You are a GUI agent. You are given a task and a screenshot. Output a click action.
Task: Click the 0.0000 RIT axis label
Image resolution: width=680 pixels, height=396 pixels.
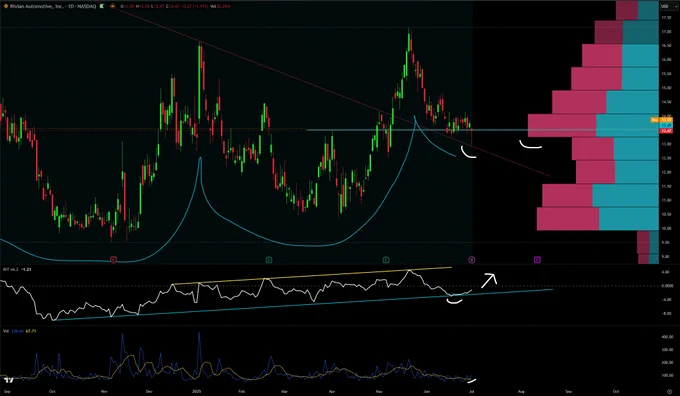click(x=667, y=286)
